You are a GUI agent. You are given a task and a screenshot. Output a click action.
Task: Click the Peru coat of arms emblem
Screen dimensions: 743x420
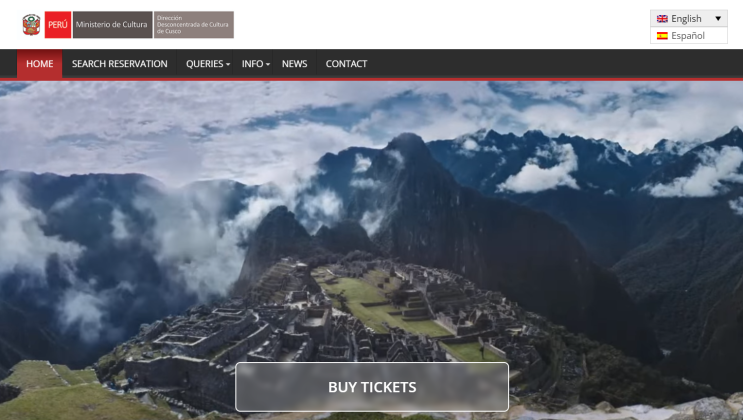31,25
